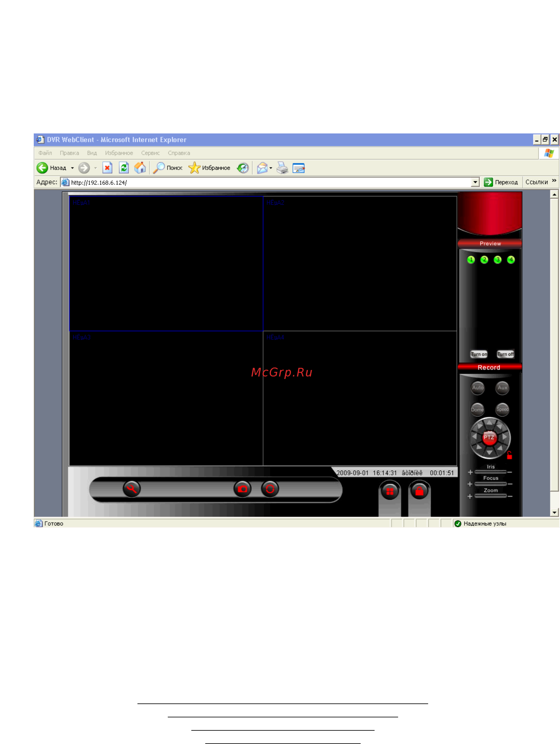Click the red PTZ center button
560x744 pixels.
pyautogui.click(x=489, y=437)
